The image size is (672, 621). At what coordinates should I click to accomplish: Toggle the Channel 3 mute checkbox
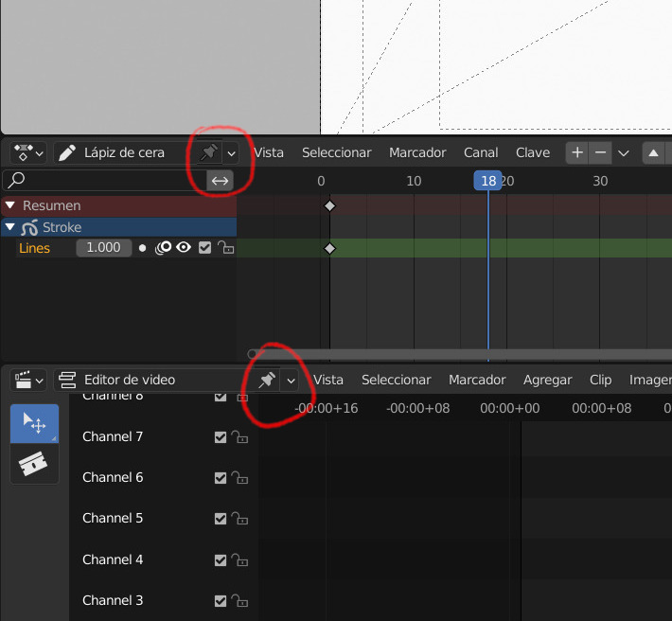coord(221,601)
